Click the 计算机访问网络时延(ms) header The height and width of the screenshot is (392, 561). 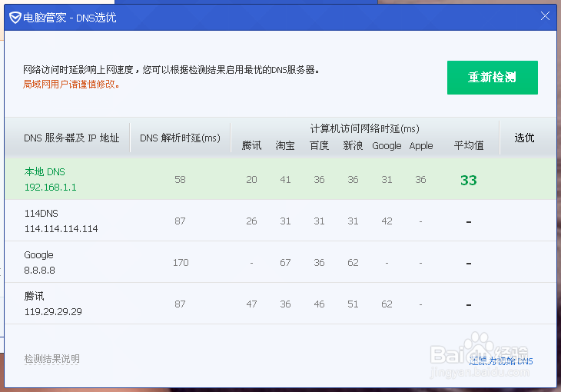coord(364,128)
